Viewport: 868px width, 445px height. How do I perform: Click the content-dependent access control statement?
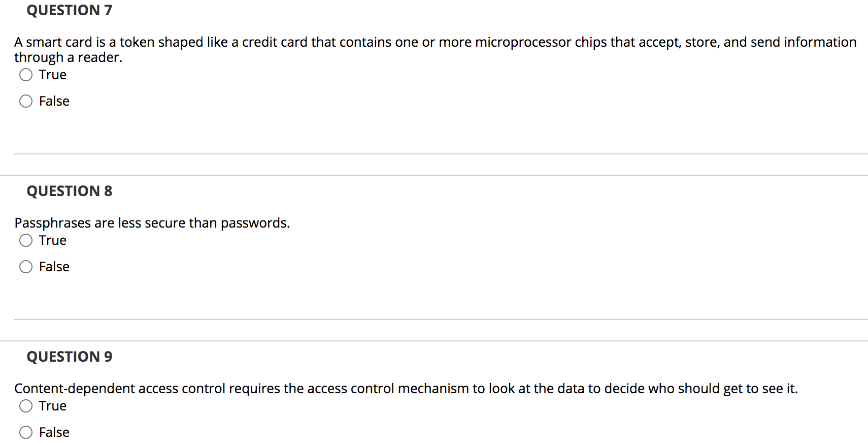point(406,389)
